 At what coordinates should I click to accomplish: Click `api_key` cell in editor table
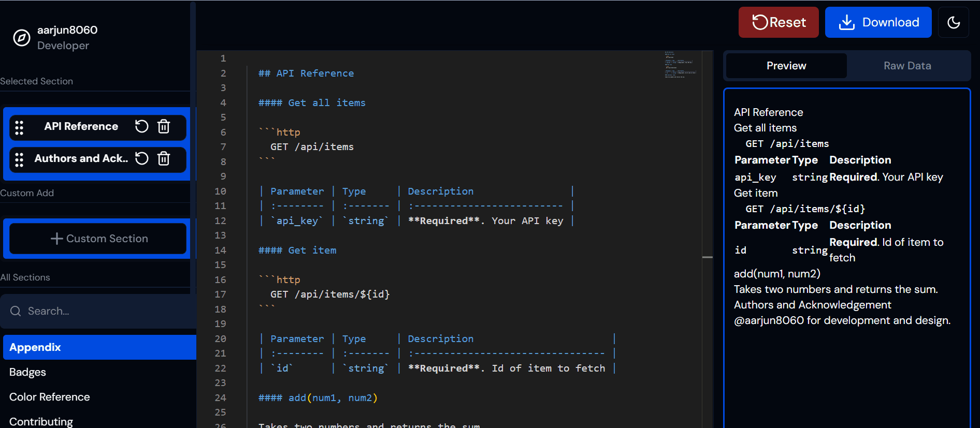[x=297, y=221]
